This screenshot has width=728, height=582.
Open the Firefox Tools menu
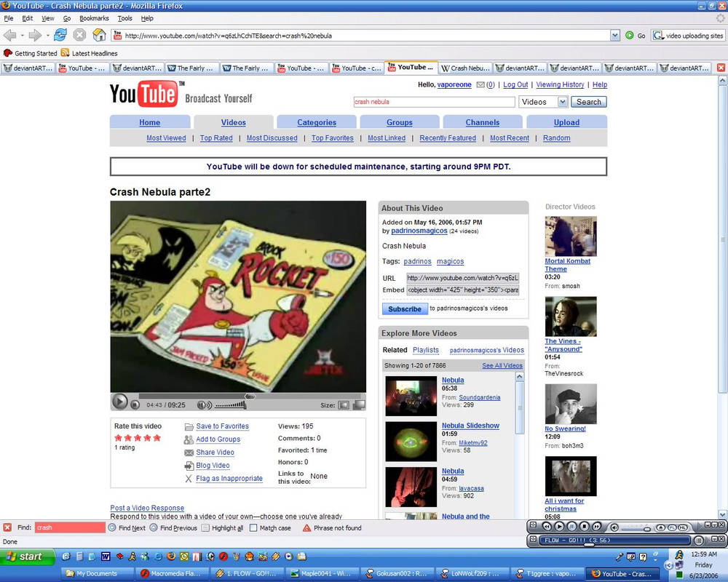click(125, 19)
